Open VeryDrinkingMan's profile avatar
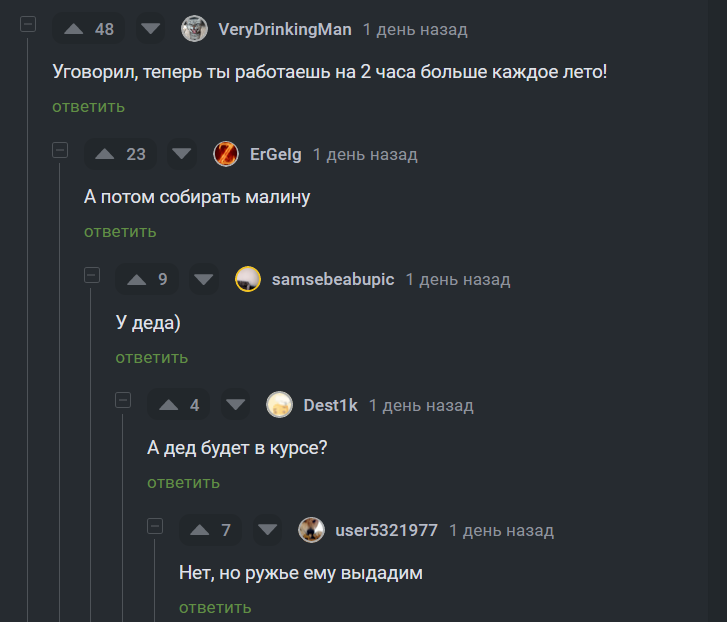Image resolution: width=727 pixels, height=622 pixels. point(194,29)
